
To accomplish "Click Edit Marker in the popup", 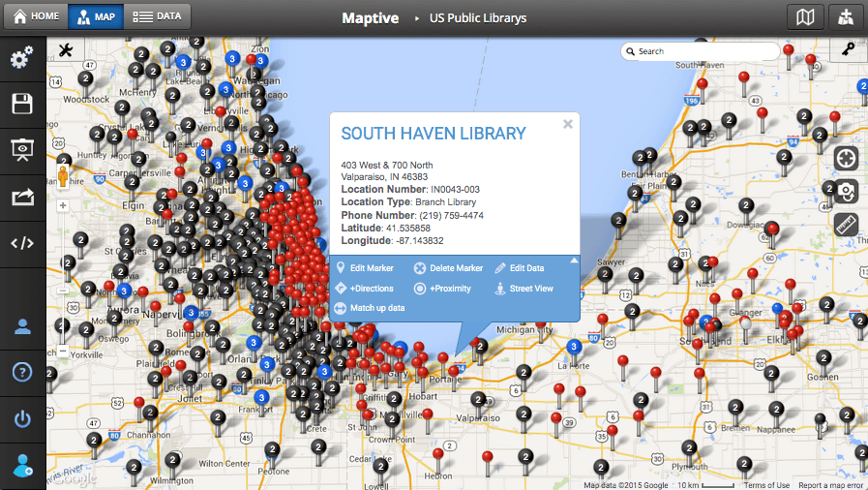I will [365, 268].
